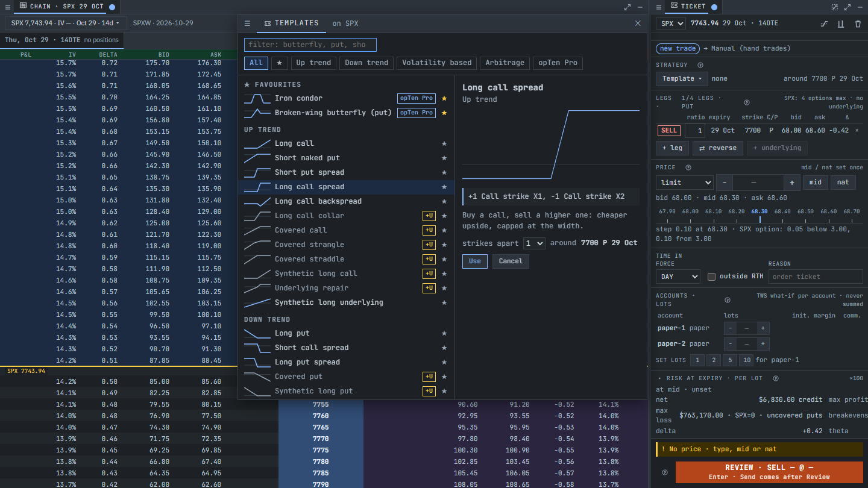Select the Up trend filter tab

click(x=313, y=63)
